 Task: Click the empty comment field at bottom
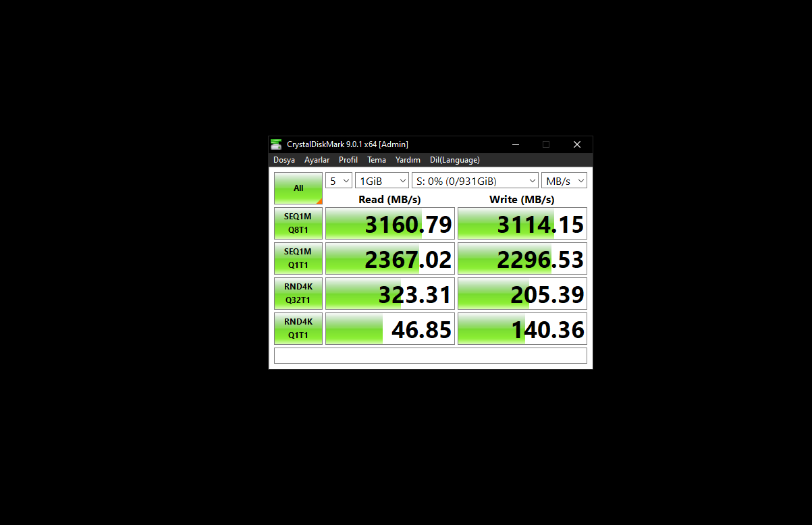(x=431, y=356)
